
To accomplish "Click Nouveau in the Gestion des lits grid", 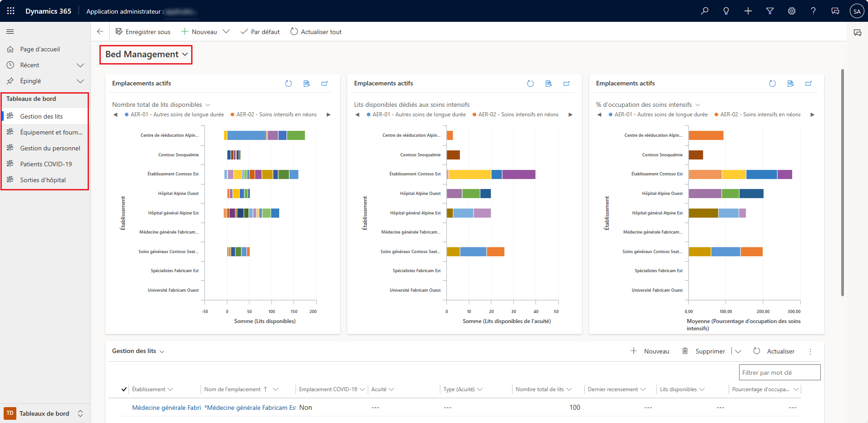I will pos(650,352).
